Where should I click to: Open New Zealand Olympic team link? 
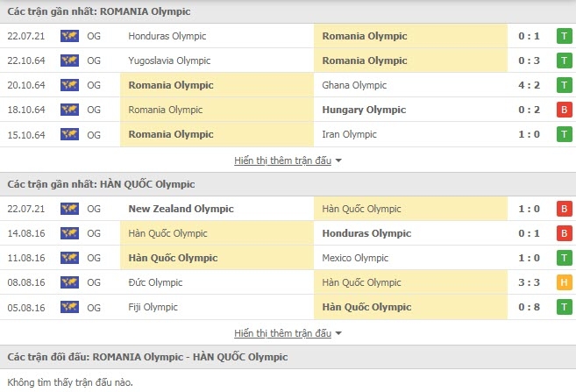click(181, 209)
